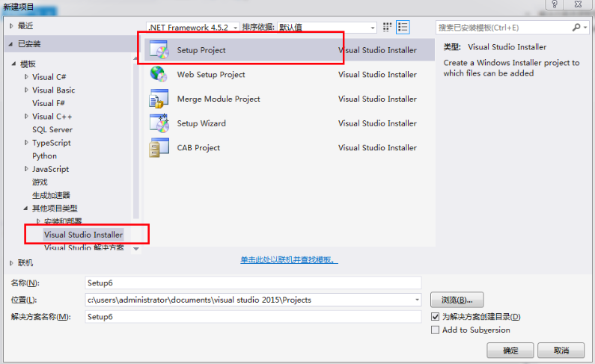
Task: Click 取消 to cancel
Action: click(x=561, y=351)
